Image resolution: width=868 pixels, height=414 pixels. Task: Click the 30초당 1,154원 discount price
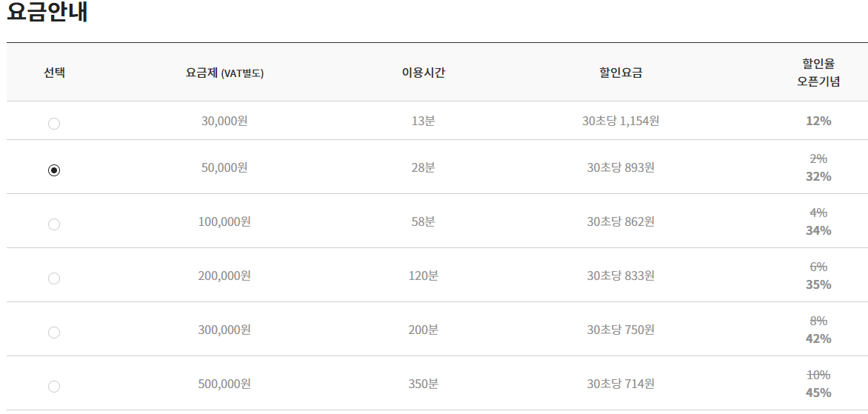pos(621,121)
